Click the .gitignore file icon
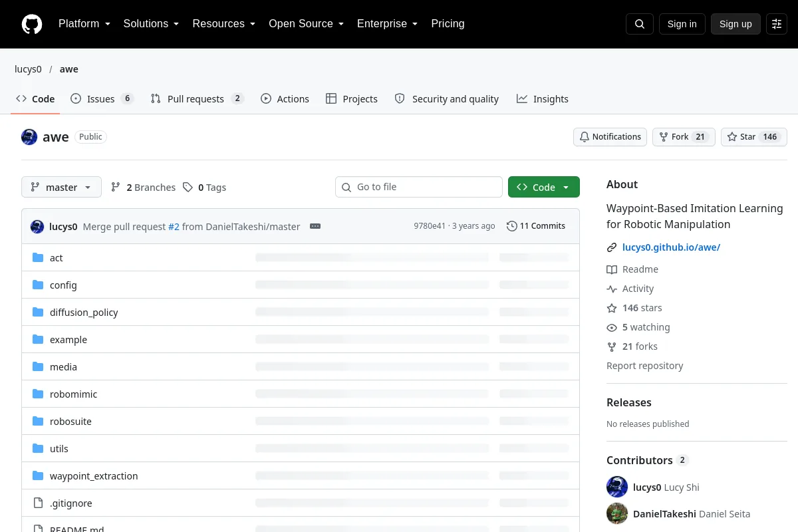 38,503
